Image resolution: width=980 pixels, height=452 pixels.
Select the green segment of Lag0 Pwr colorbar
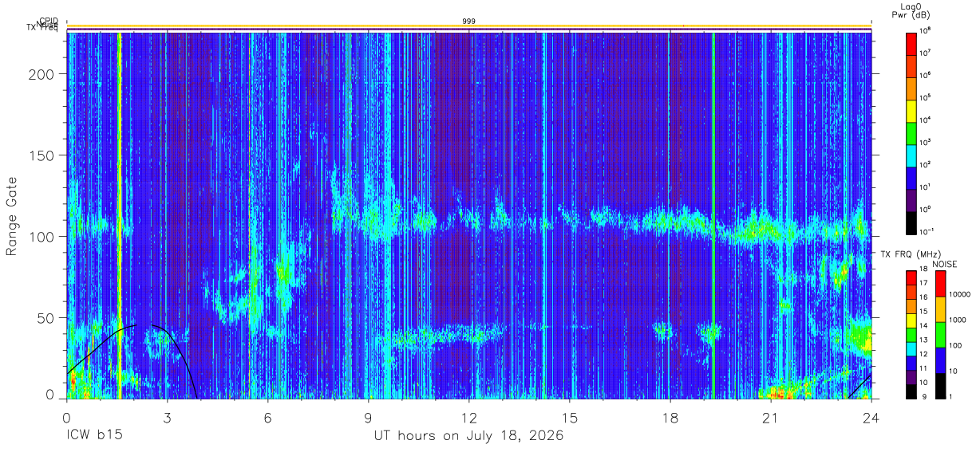911,132
